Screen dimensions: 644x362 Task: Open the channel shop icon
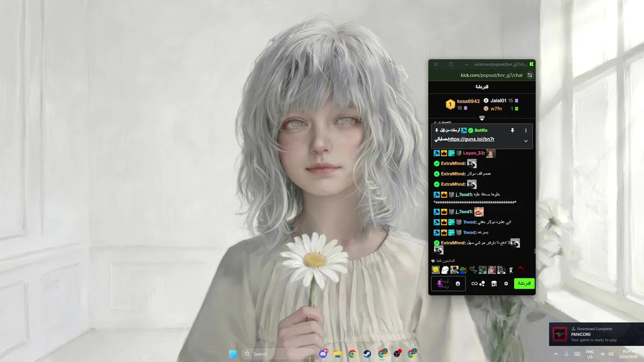coord(494,284)
